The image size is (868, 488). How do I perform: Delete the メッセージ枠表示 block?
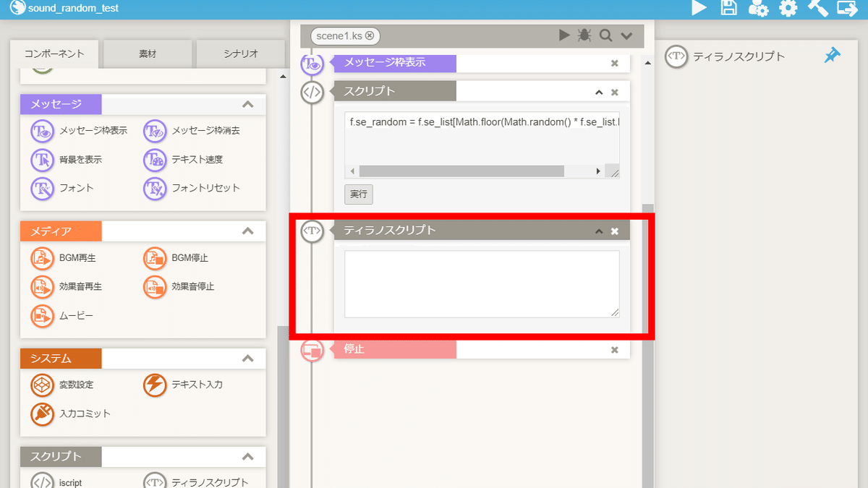[615, 64]
